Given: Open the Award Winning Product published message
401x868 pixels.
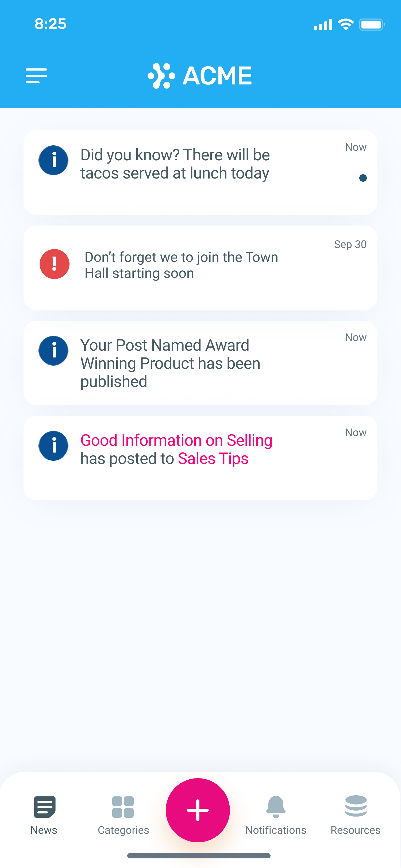Looking at the screenshot, I should [x=170, y=363].
